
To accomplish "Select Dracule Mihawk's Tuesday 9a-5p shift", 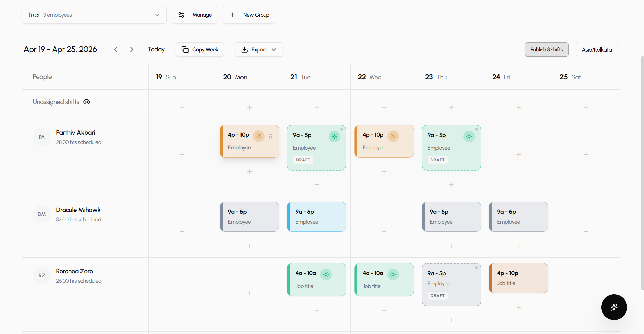I will (x=316, y=216).
